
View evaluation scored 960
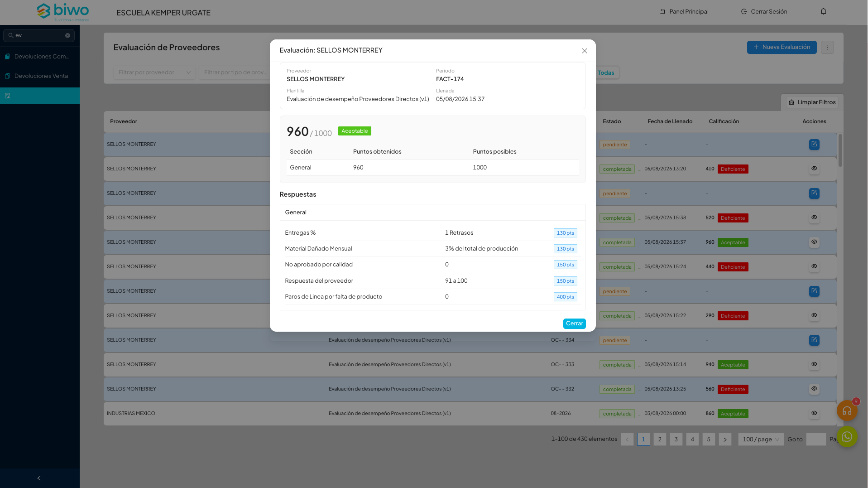(814, 242)
